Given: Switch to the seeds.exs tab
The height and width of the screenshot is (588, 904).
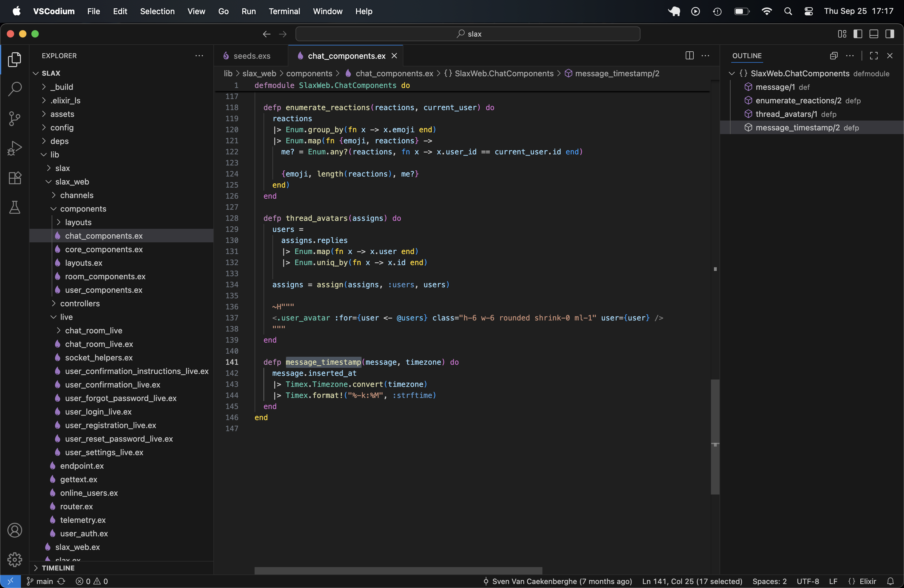Looking at the screenshot, I should [x=251, y=56].
